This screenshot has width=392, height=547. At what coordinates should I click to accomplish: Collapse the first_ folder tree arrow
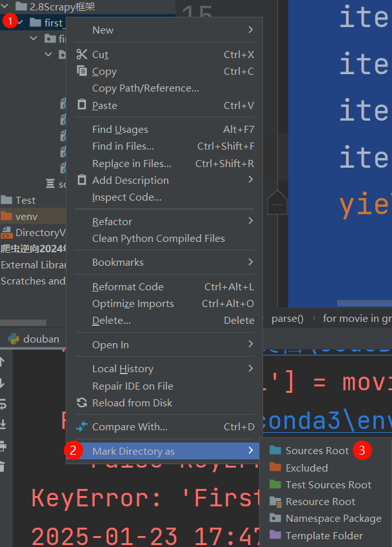(x=21, y=23)
